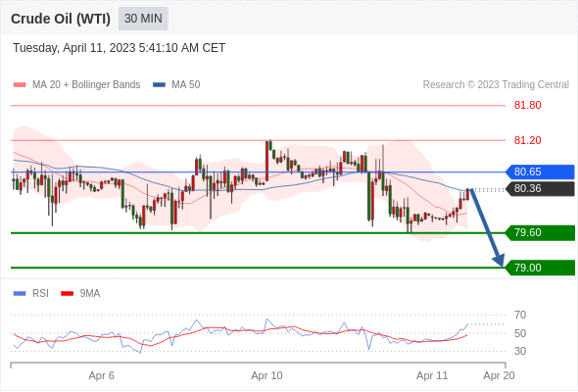Select the 9MA legend label
Screen dimensions: 578x392
pyautogui.click(x=90, y=294)
